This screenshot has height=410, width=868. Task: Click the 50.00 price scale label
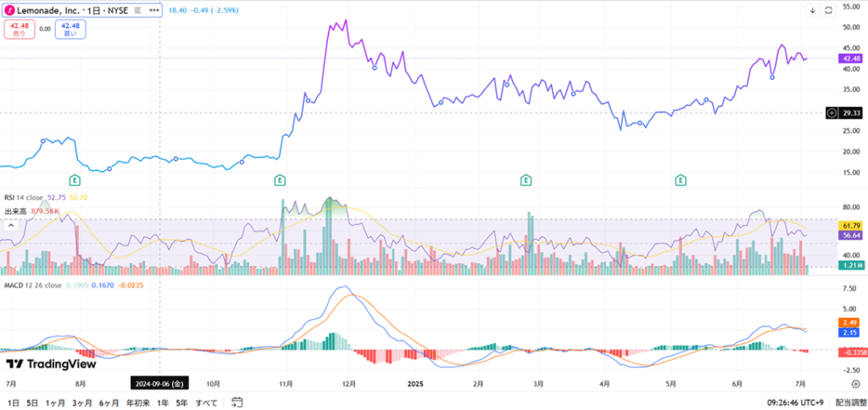(x=849, y=27)
